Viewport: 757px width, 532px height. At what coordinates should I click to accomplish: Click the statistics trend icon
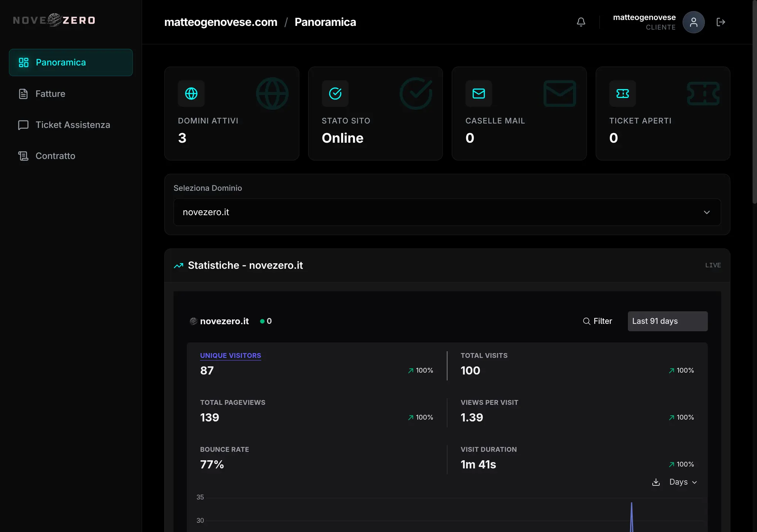179,265
